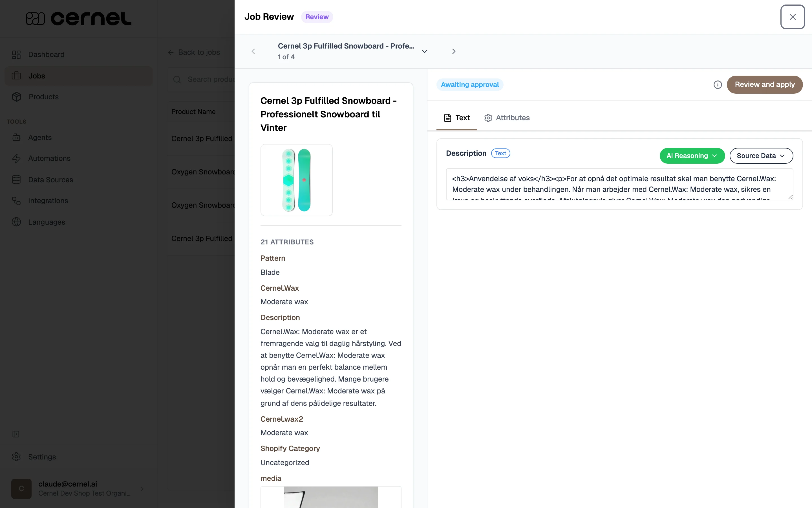The width and height of the screenshot is (812, 508).
Task: Click the Cernel.wax2 attribute label
Action: 282,419
